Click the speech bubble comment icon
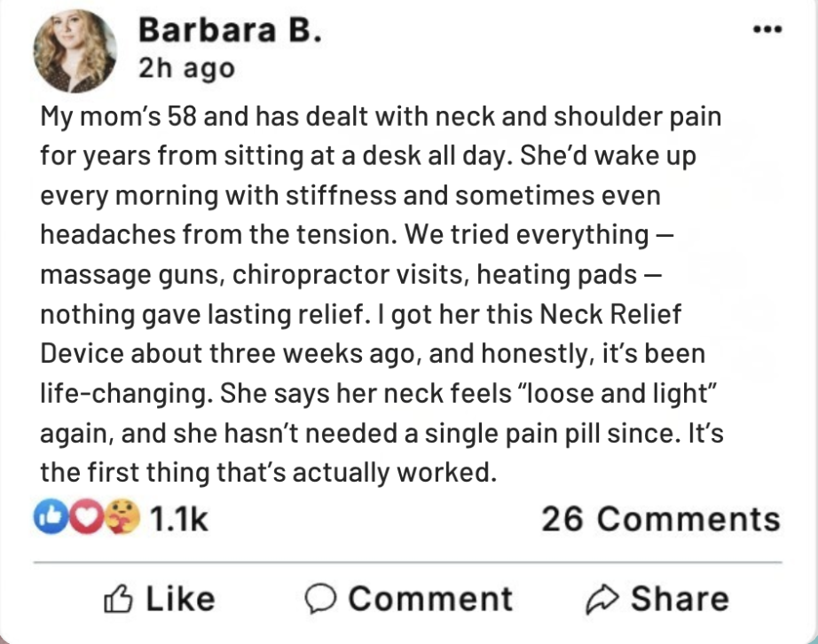The image size is (818, 644). coord(319,599)
